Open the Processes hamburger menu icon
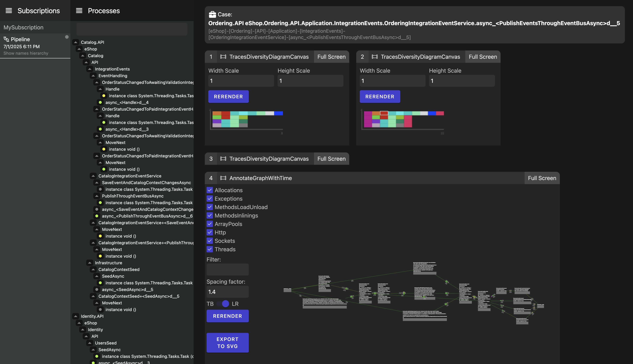Screen dimensions: 633x364 pyautogui.click(x=79, y=11)
